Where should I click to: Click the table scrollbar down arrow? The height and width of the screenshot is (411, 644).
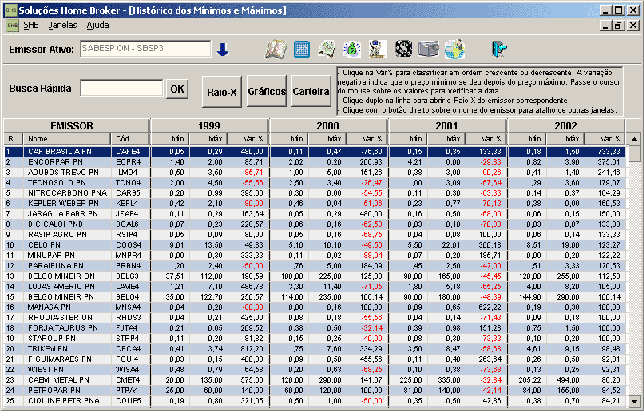click(x=634, y=401)
